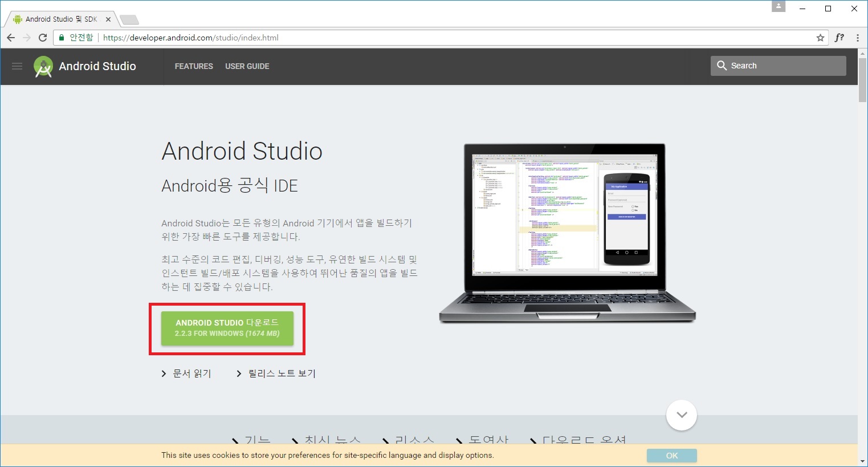Open the 릴리스 노트 보기 chevron link

coord(276,373)
